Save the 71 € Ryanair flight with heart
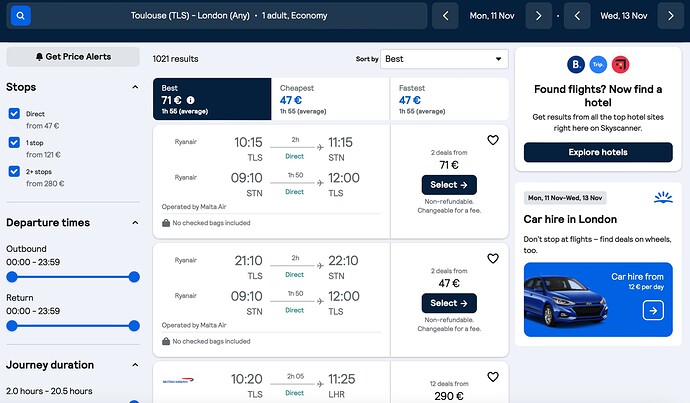Screen dimensions: 690x403 pyautogui.click(x=493, y=140)
